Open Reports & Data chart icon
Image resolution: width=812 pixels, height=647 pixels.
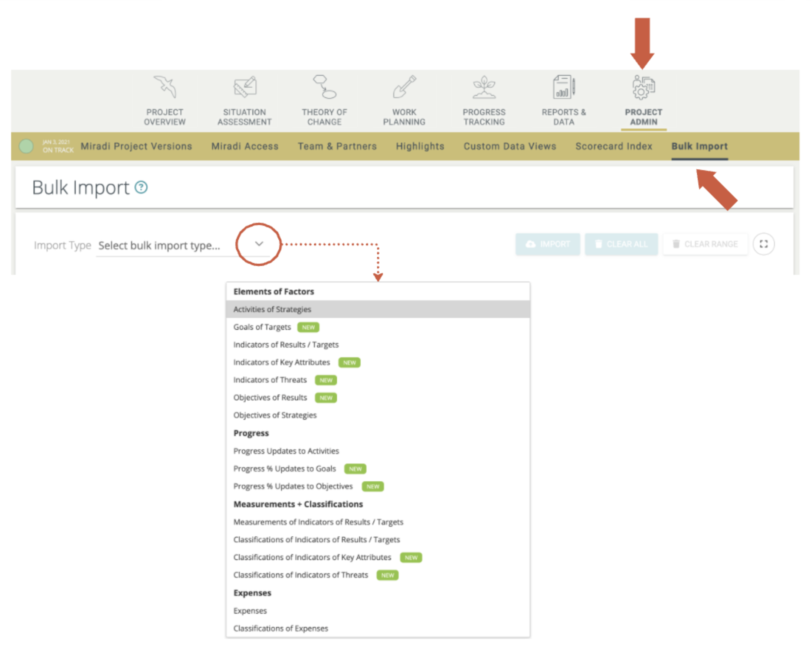click(x=564, y=87)
